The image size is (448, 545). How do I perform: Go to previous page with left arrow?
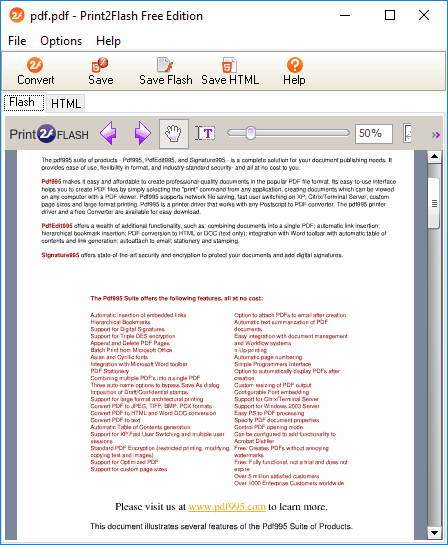coord(108,133)
